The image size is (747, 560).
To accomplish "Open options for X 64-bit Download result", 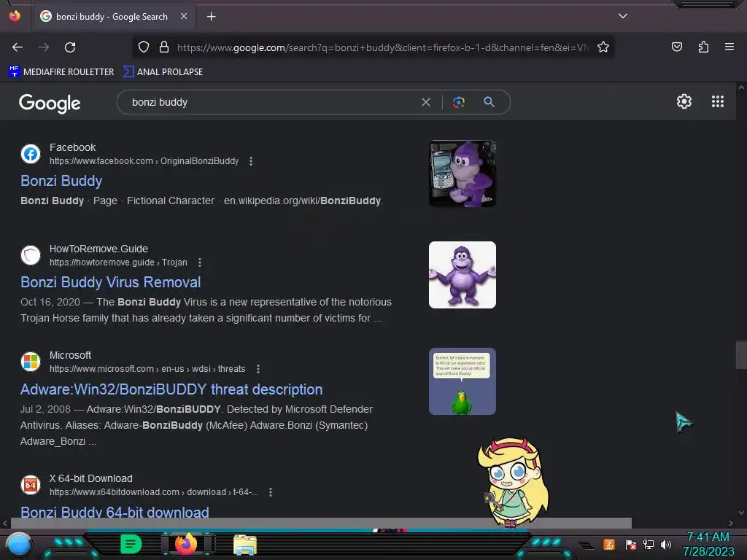I will pos(271,492).
